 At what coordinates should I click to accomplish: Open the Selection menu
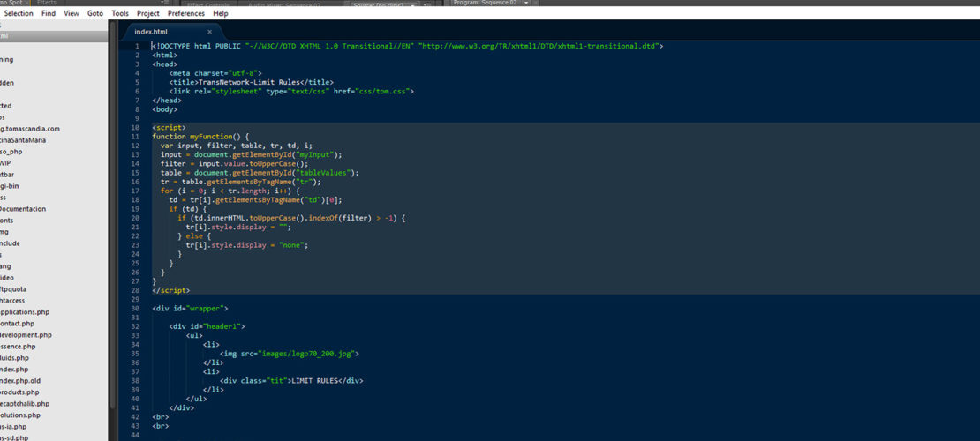19,13
